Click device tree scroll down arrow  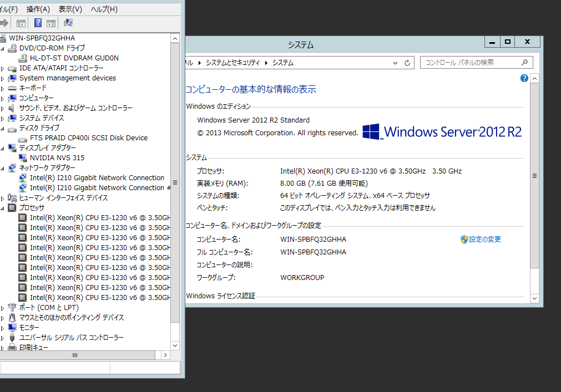175,345
